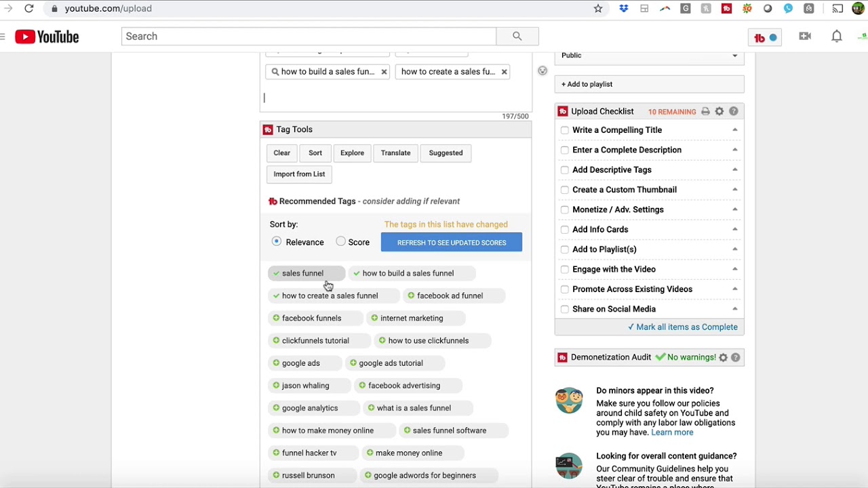The width and height of the screenshot is (868, 488).
Task: Click Import from List
Action: click(299, 174)
